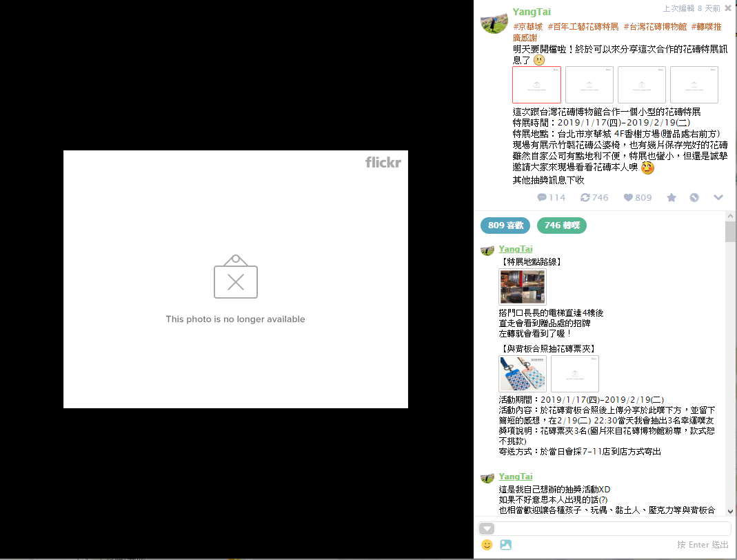737x560 pixels.
Task: Click 'This photo is no longer available' text
Action: 236,319
